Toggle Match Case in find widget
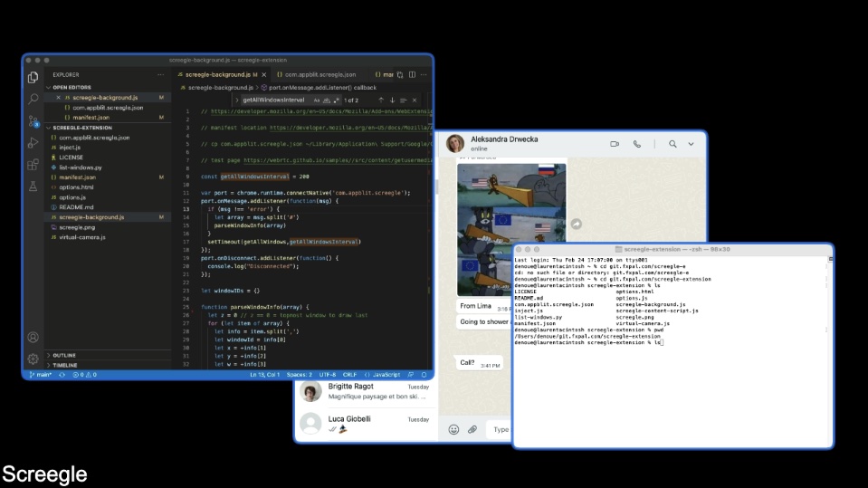Screen dimensions: 868x488 click(x=317, y=100)
